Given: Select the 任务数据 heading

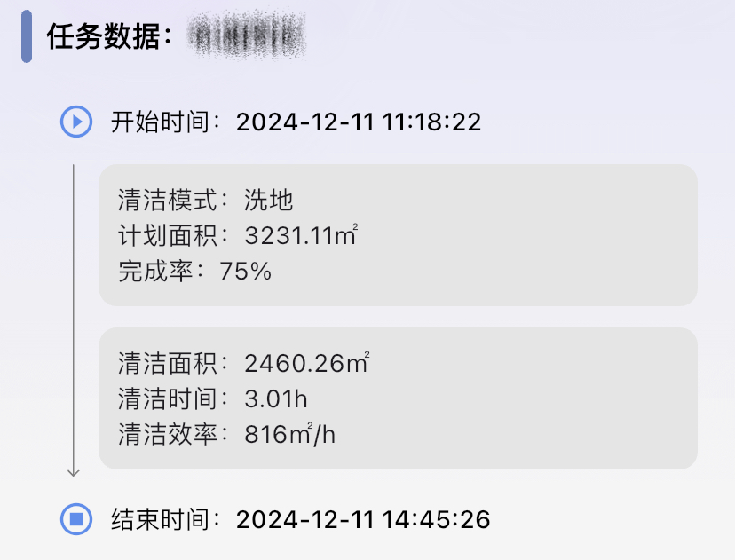Looking at the screenshot, I should (108, 38).
